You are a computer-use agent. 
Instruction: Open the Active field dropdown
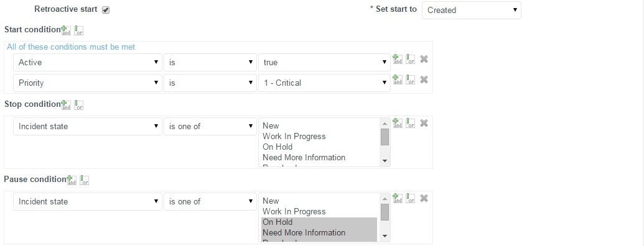(88, 62)
